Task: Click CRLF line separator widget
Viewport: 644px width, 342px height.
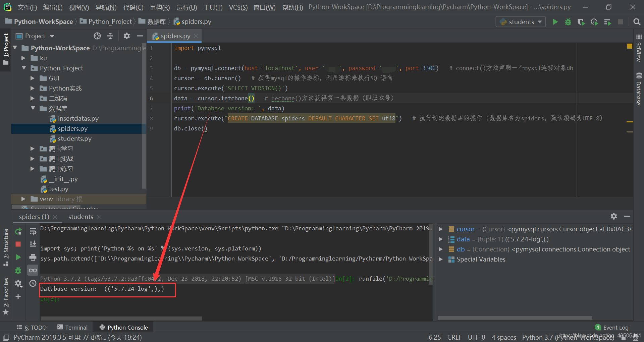Action: (x=454, y=337)
